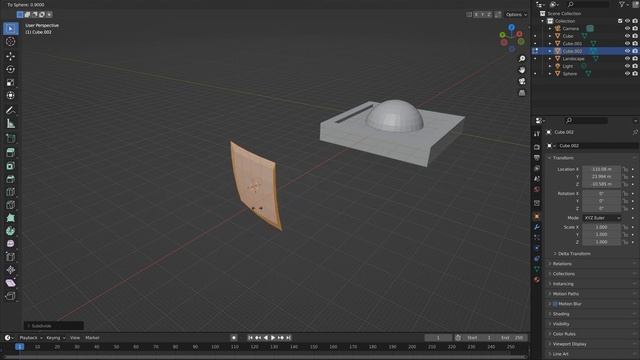Open the Object properties orange square tab
The width and height of the screenshot is (640, 360).
[x=537, y=216]
